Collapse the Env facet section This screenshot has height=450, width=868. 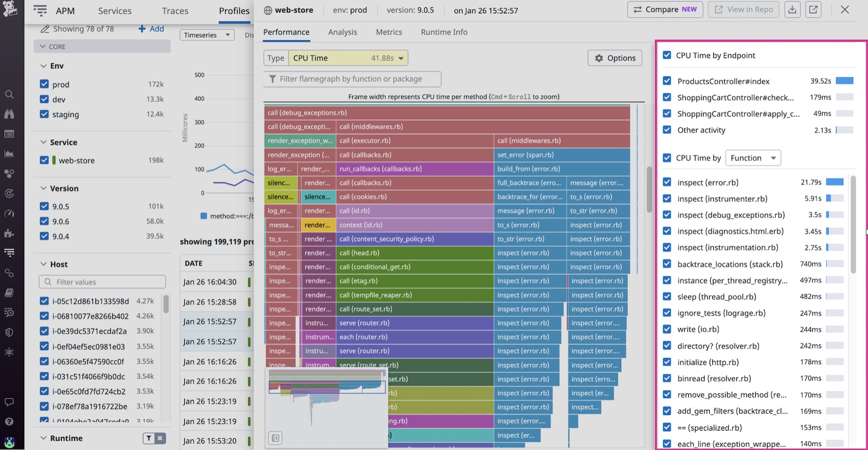pyautogui.click(x=44, y=66)
